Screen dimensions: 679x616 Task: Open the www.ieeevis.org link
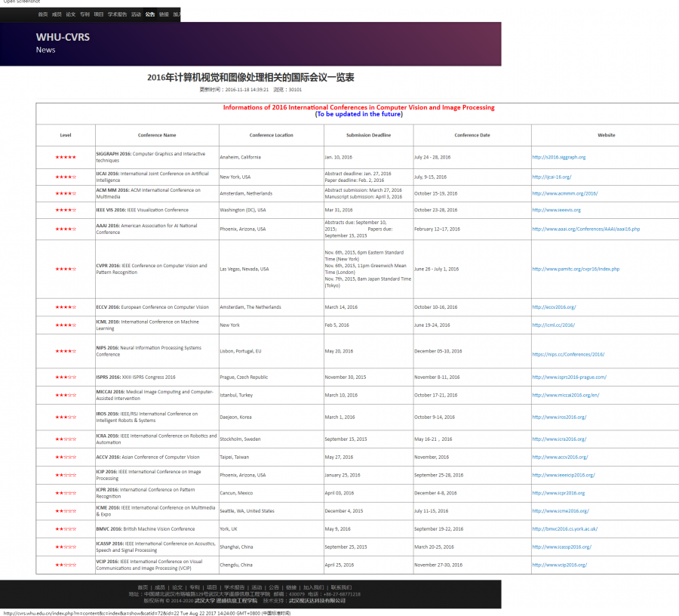pyautogui.click(x=557, y=210)
